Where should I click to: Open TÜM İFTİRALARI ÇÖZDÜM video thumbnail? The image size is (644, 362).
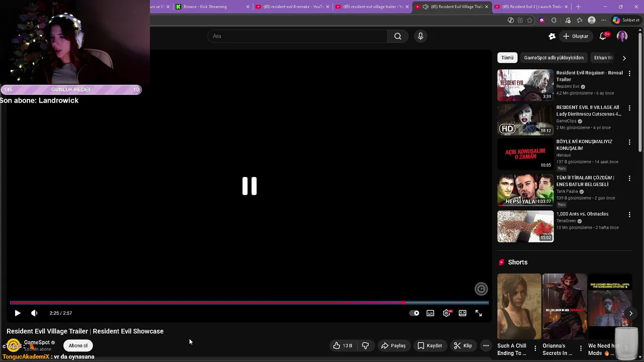[x=525, y=190]
